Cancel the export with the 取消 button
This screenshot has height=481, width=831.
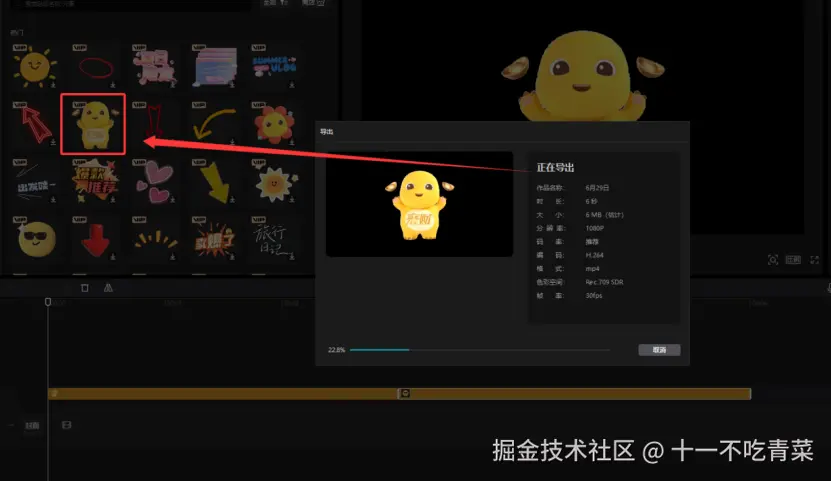click(659, 350)
